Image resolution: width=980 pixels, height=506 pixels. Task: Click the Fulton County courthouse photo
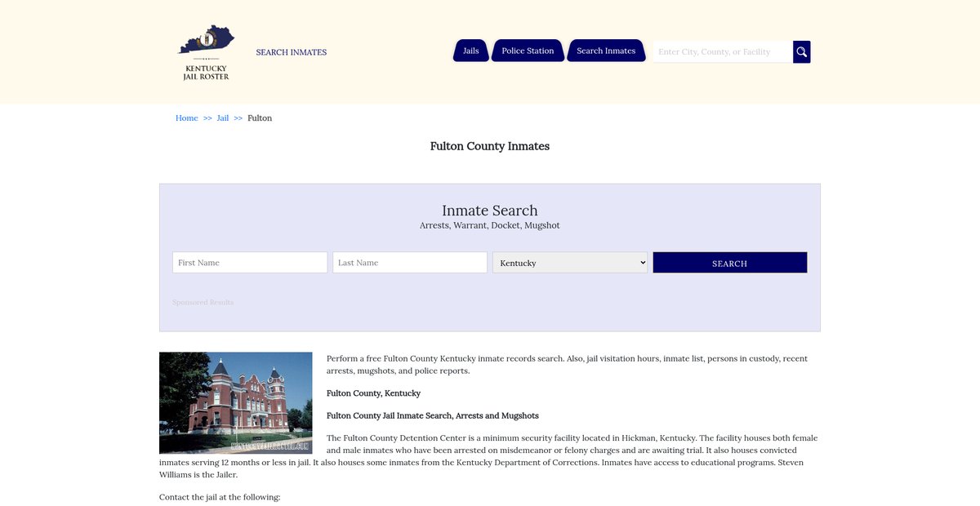[236, 403]
